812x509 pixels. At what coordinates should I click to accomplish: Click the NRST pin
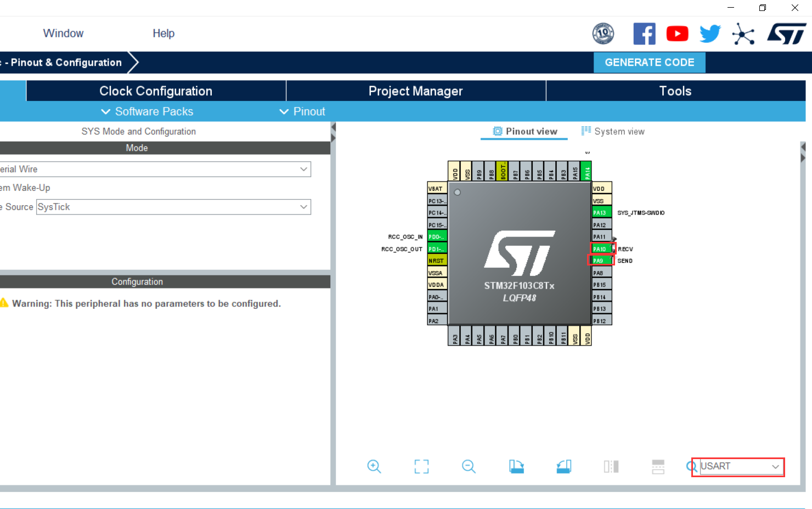point(437,261)
